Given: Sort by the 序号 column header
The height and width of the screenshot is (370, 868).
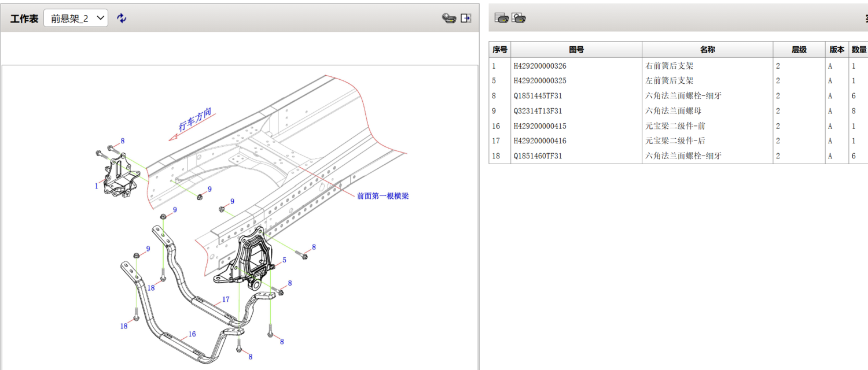Looking at the screenshot, I should click(x=499, y=50).
